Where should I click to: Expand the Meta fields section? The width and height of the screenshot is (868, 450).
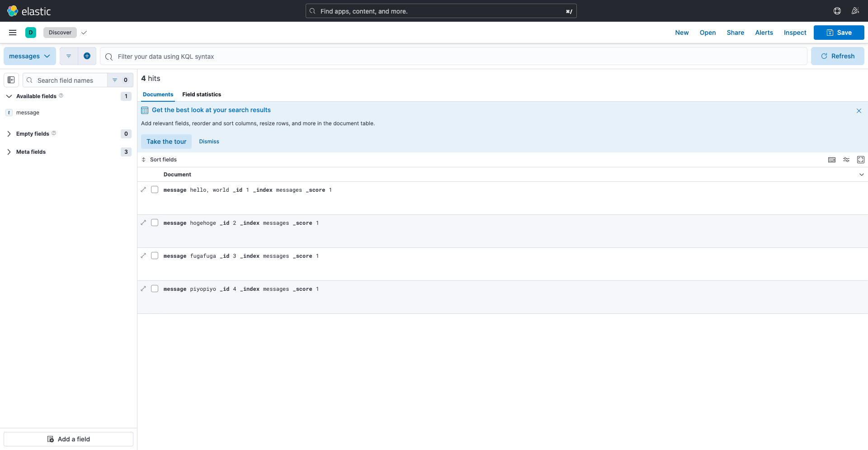click(x=9, y=152)
